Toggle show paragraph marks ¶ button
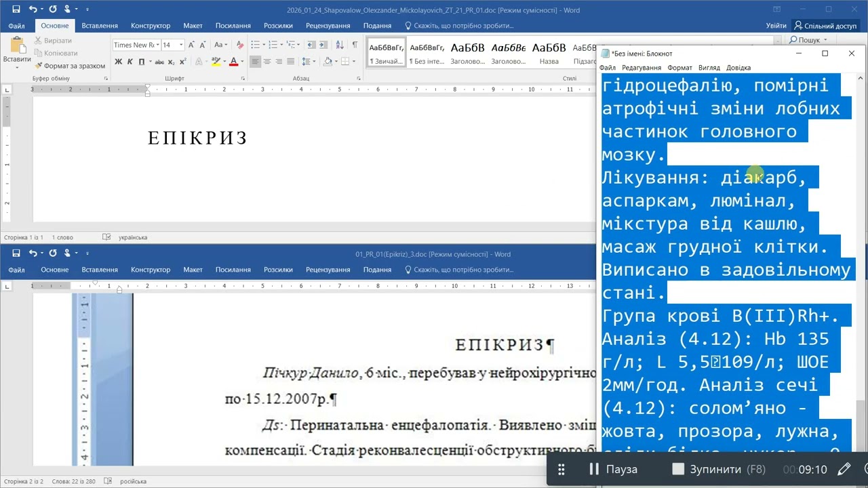 point(354,45)
